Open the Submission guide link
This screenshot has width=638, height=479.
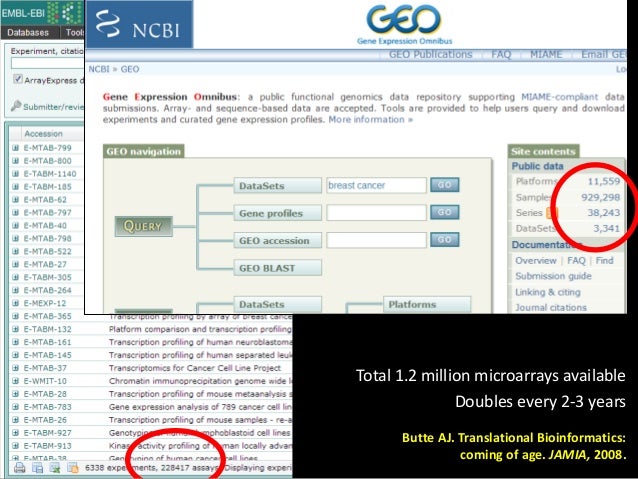pyautogui.click(x=553, y=276)
